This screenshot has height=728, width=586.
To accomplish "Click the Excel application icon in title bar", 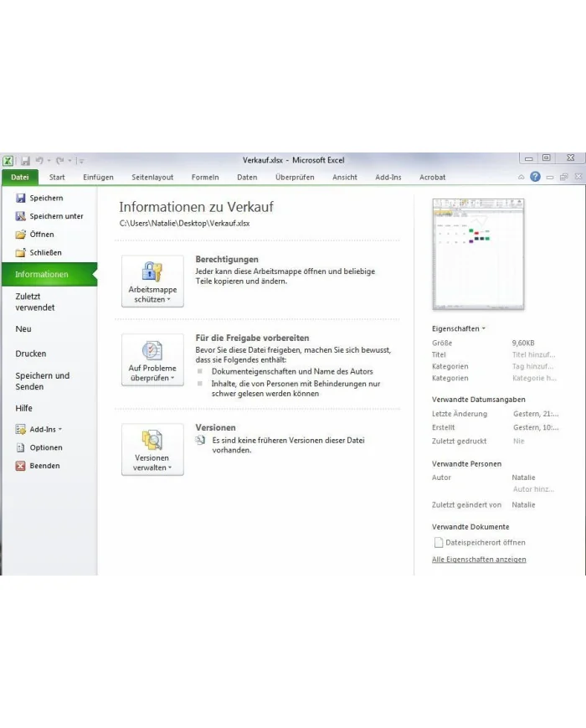I will [8, 161].
